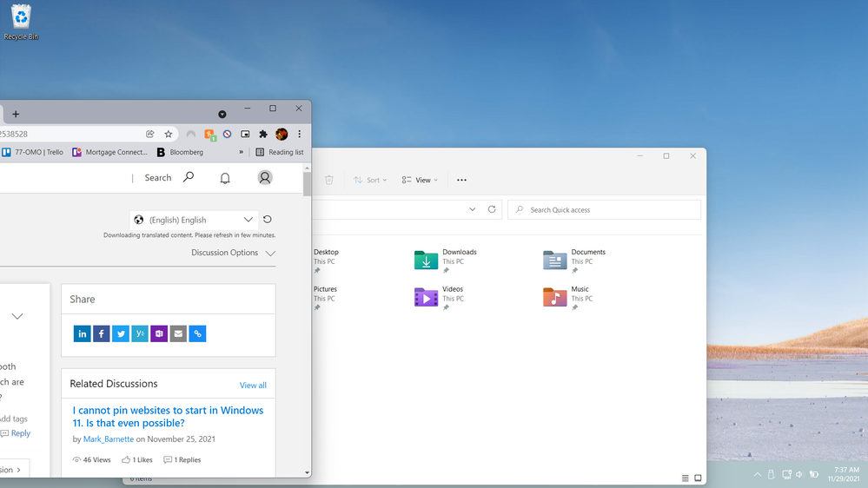
Task: Open Chrome tab search dropdown arrow
Action: 222,115
